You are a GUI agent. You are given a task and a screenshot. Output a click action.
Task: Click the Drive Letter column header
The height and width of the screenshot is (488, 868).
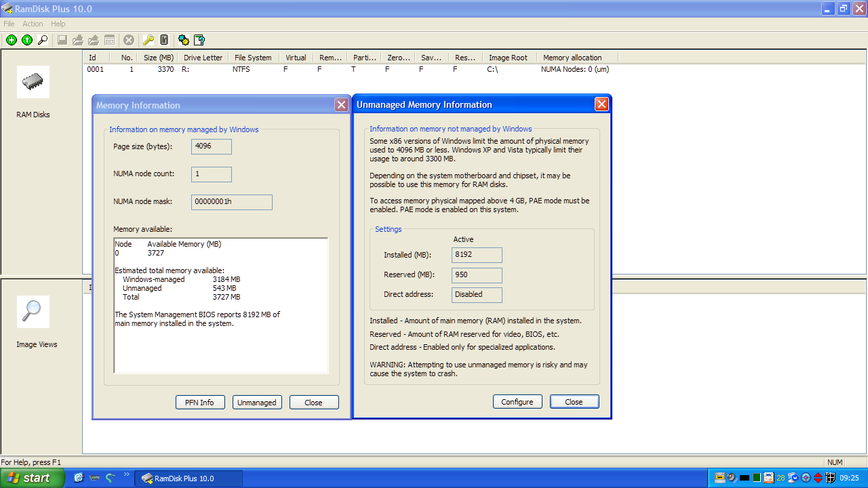(203, 58)
